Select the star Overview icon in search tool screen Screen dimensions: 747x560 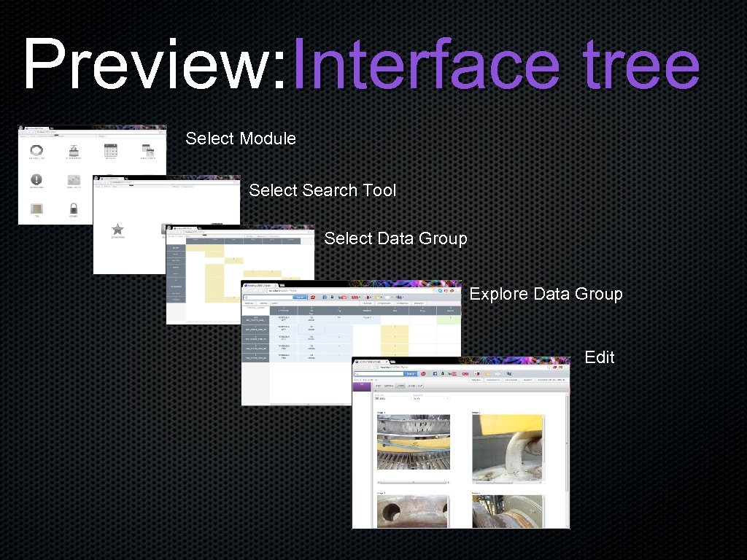117,230
